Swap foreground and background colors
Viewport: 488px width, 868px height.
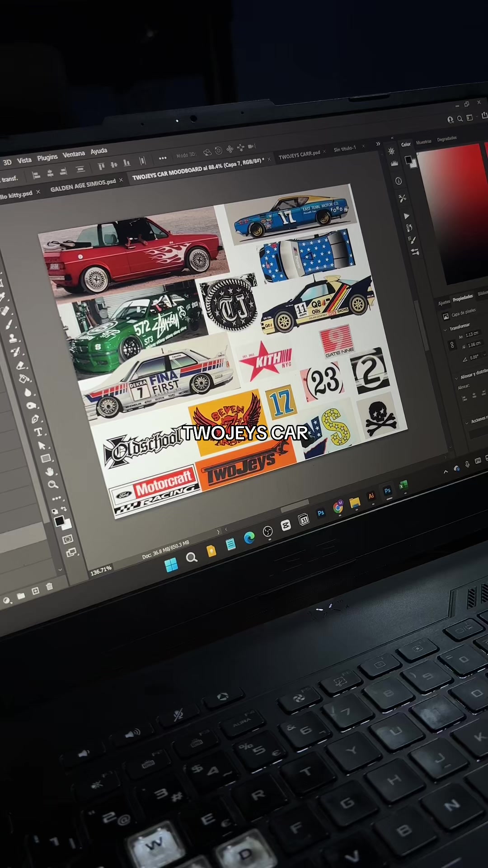pos(65,509)
